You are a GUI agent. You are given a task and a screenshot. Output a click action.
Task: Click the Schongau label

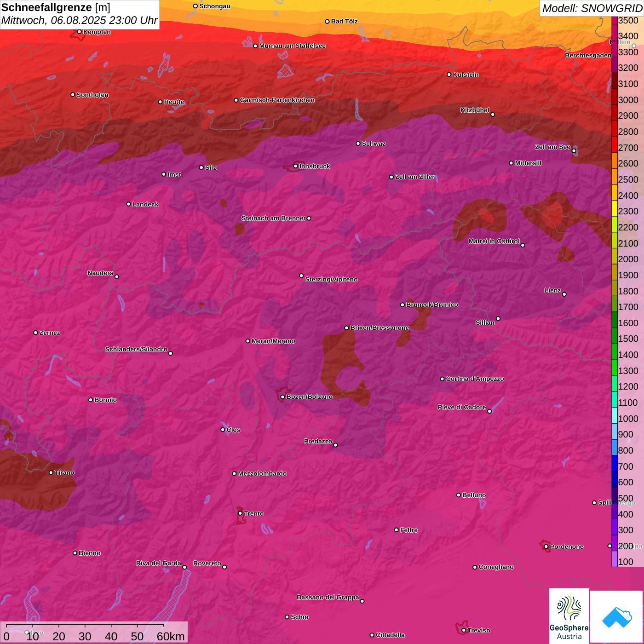pyautogui.click(x=215, y=6)
